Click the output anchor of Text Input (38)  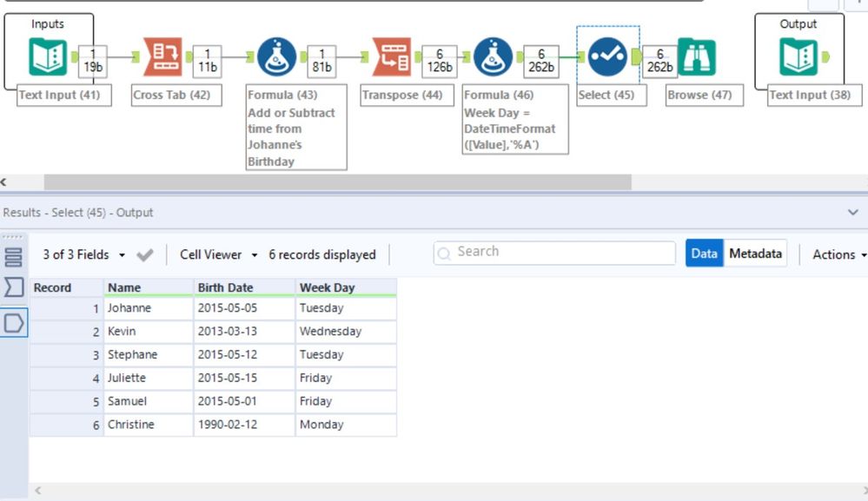click(x=826, y=56)
